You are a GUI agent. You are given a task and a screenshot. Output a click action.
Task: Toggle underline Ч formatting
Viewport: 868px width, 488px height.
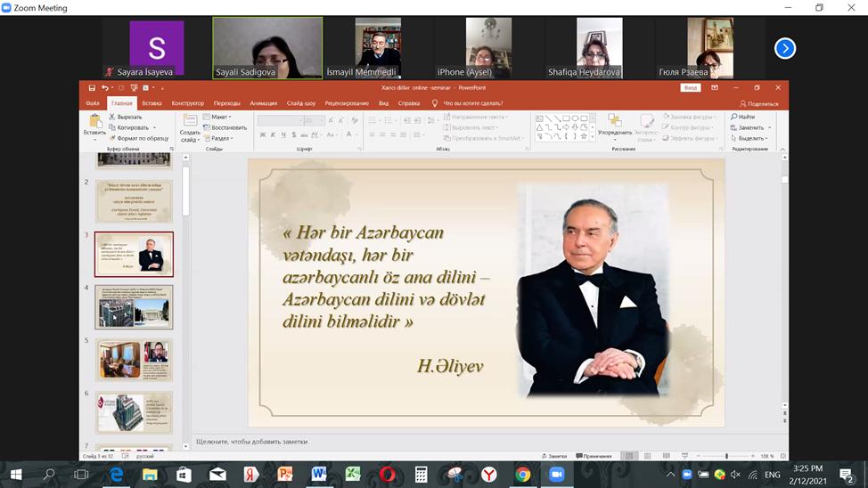[283, 135]
